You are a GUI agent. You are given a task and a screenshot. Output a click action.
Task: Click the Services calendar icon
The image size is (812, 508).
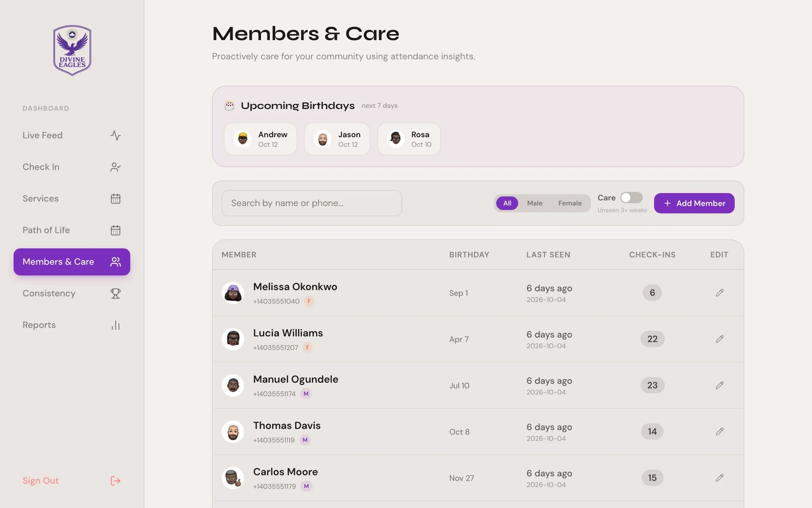point(115,199)
